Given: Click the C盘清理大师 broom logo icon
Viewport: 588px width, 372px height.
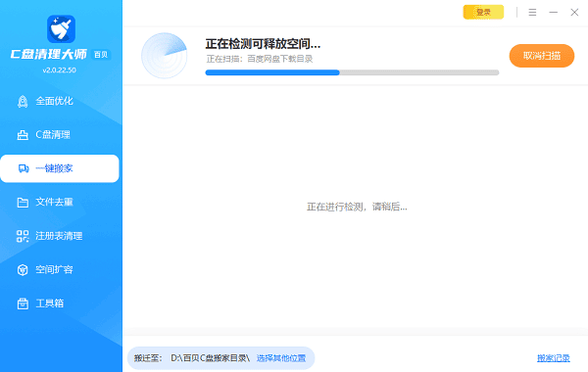Looking at the screenshot, I should click(x=61, y=28).
